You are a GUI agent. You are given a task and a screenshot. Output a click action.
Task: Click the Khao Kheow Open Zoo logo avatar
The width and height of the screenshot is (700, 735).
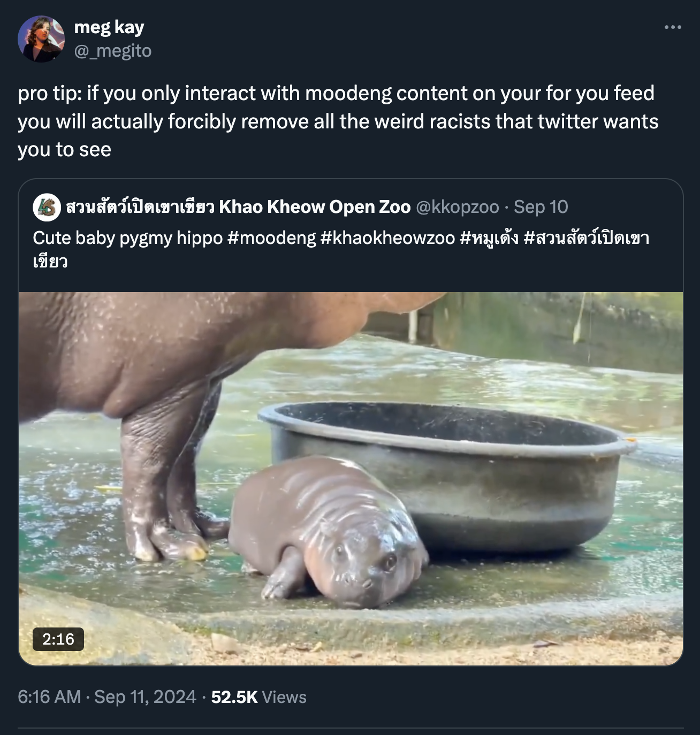pos(45,208)
